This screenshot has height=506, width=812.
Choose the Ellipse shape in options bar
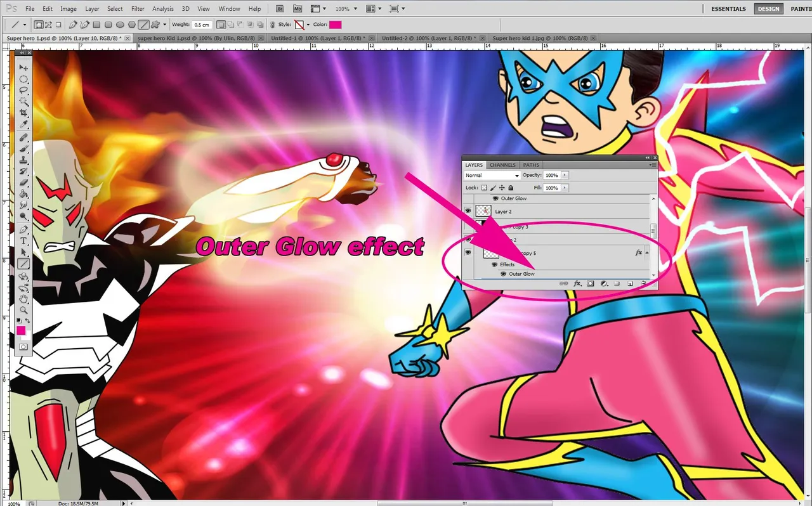[x=120, y=25]
